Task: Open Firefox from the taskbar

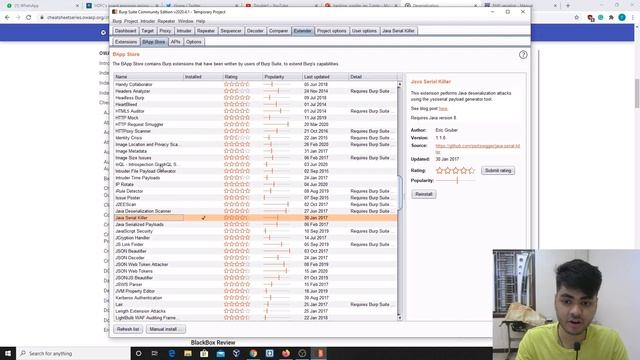Action: pos(286,353)
